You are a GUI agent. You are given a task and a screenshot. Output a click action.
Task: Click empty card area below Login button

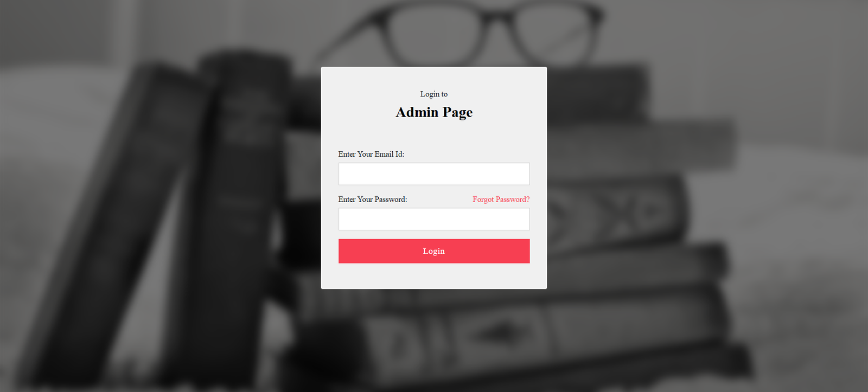(x=434, y=277)
